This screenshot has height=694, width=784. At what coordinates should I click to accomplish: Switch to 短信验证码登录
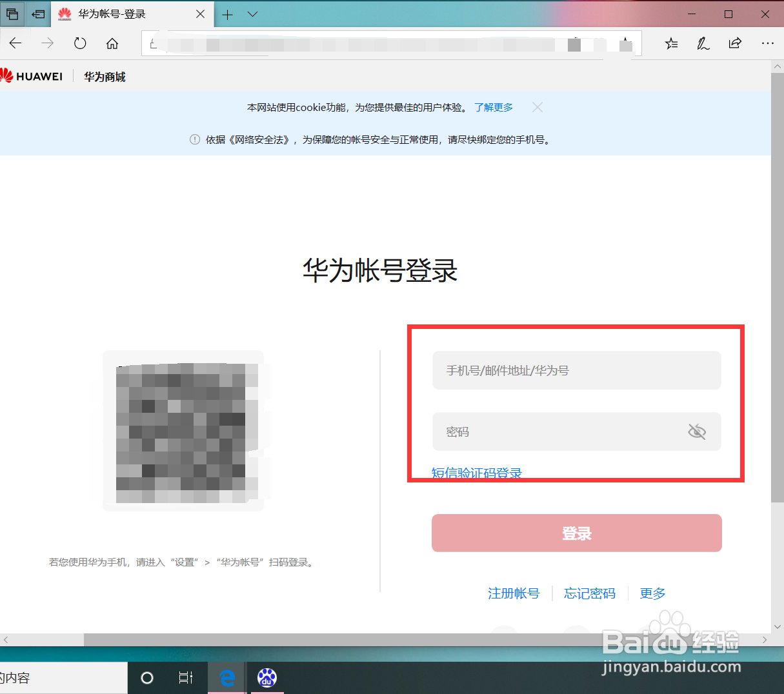477,473
